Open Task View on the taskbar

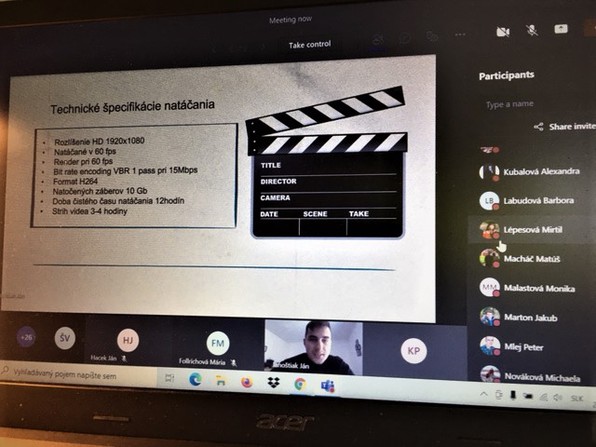click(169, 378)
